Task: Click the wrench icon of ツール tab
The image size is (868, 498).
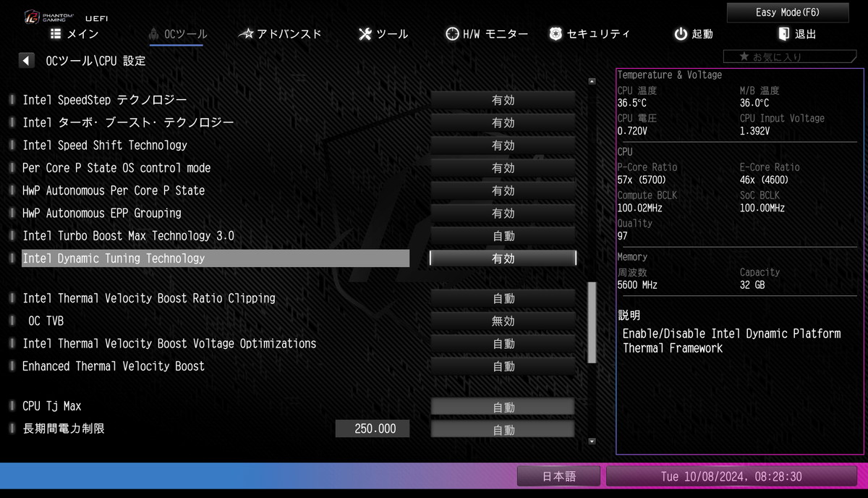Action: [x=365, y=34]
